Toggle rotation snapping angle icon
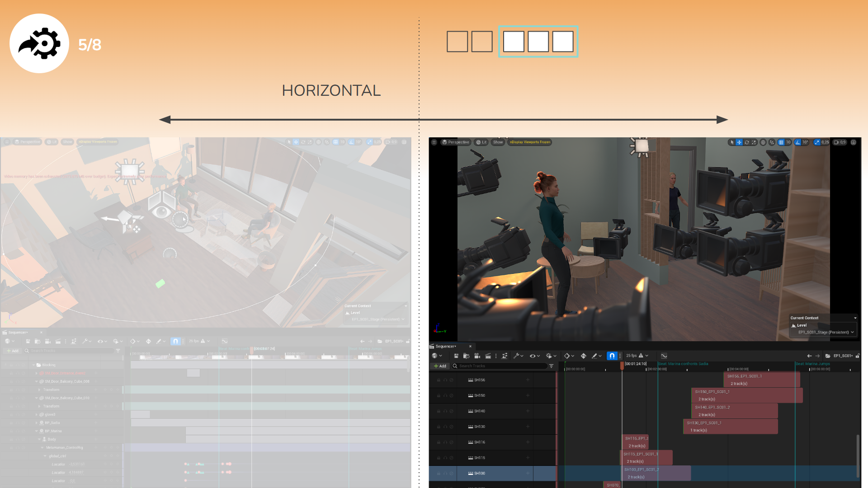 798,142
